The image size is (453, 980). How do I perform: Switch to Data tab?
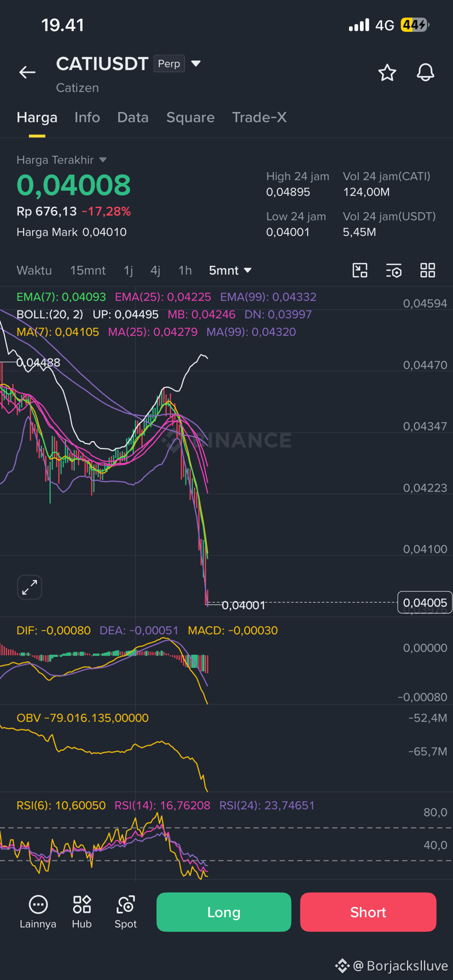point(133,118)
